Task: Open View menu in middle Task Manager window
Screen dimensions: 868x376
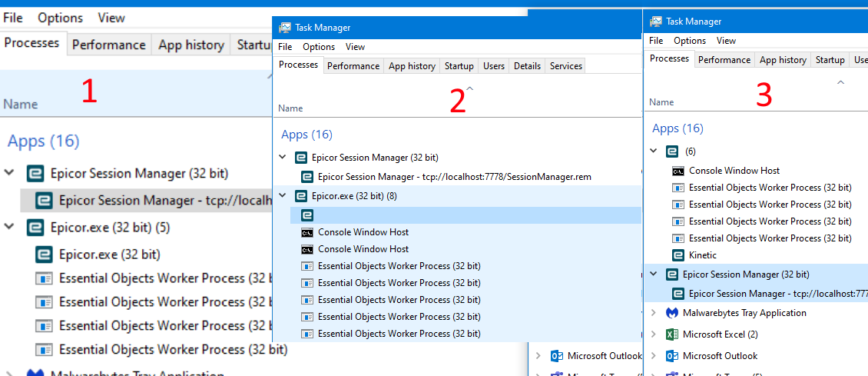Action: [x=356, y=46]
